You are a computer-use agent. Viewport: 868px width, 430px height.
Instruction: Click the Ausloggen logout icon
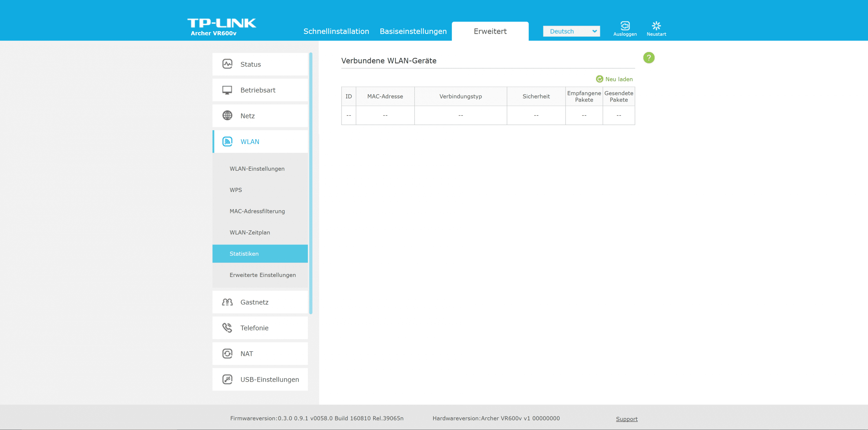pyautogui.click(x=625, y=26)
